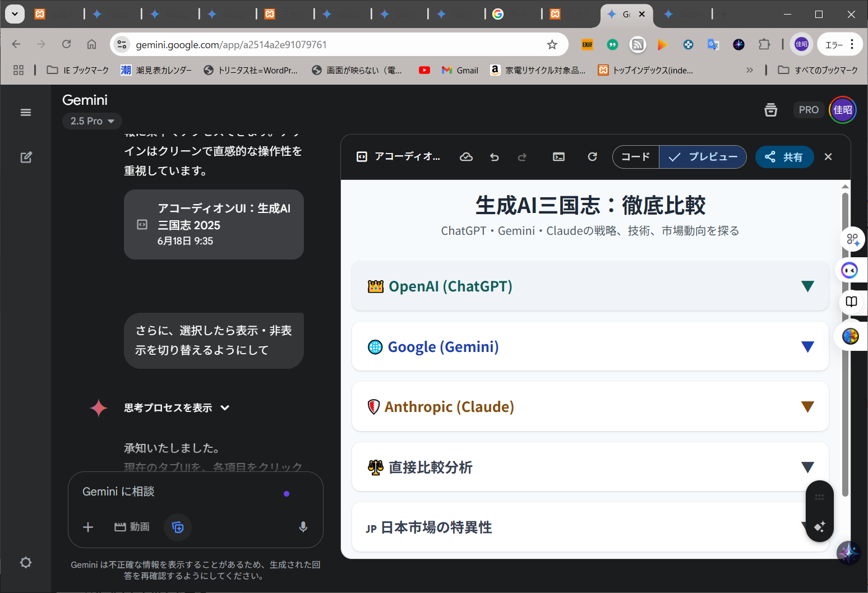The image size is (868, 593).
Task: Expand the 日本市場の特異性 accordion
Action: [590, 527]
